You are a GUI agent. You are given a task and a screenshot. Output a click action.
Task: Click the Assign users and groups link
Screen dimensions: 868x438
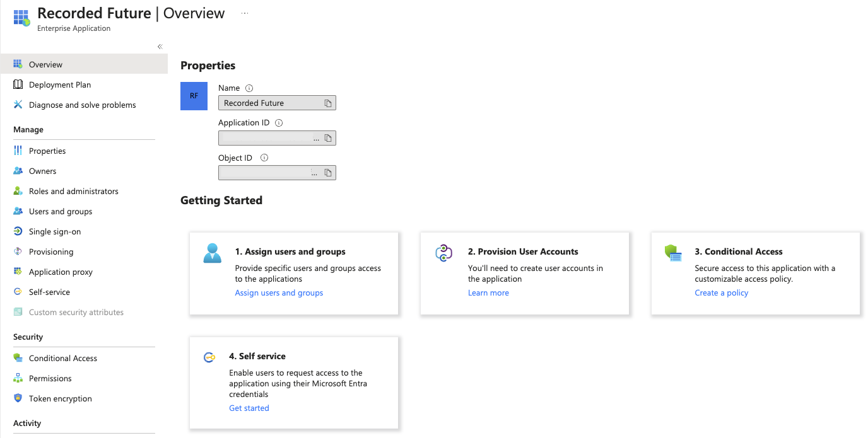pos(279,292)
